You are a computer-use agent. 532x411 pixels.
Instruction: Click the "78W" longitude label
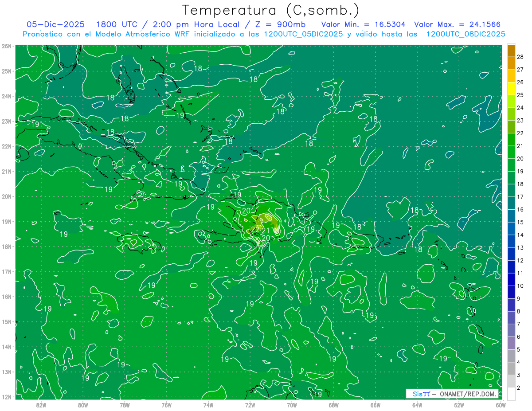pyautogui.click(x=125, y=405)
